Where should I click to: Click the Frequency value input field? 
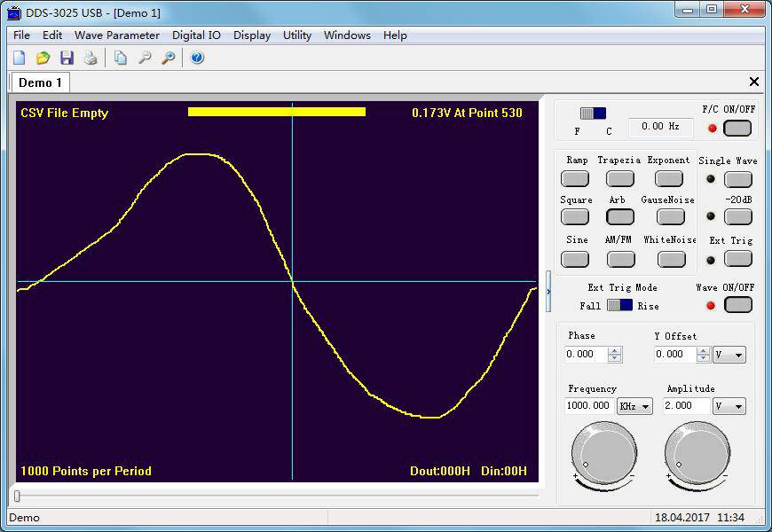pos(588,406)
